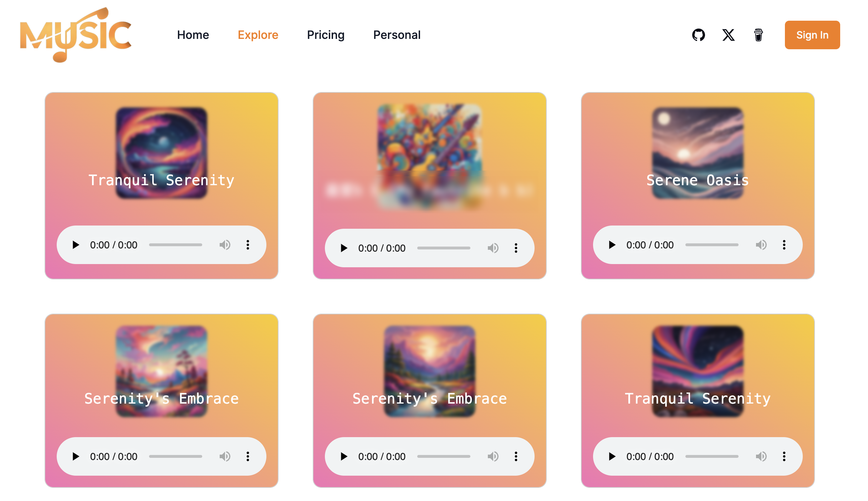This screenshot has height=501, width=868.
Task: Play the first Tranquil Serenity track
Action: pos(76,245)
